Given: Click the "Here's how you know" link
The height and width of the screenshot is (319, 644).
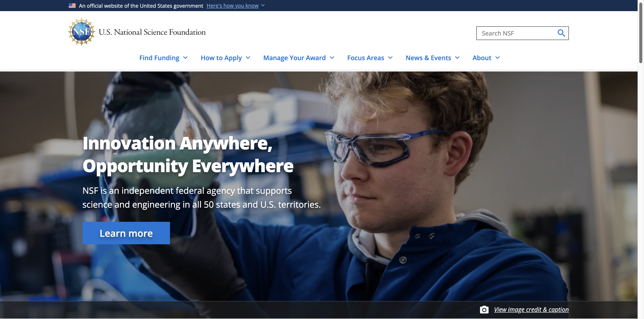Looking at the screenshot, I should 233,6.
